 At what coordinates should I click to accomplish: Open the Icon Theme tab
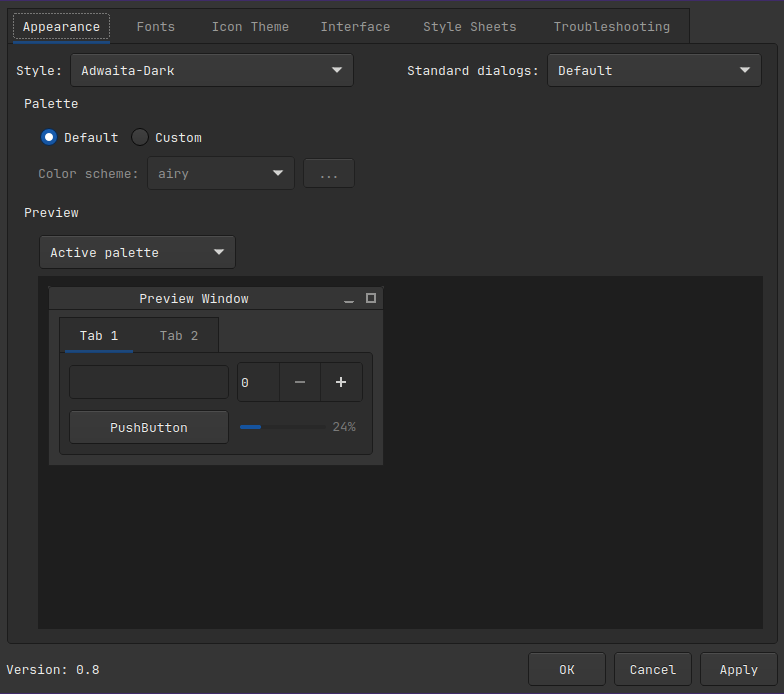click(250, 27)
